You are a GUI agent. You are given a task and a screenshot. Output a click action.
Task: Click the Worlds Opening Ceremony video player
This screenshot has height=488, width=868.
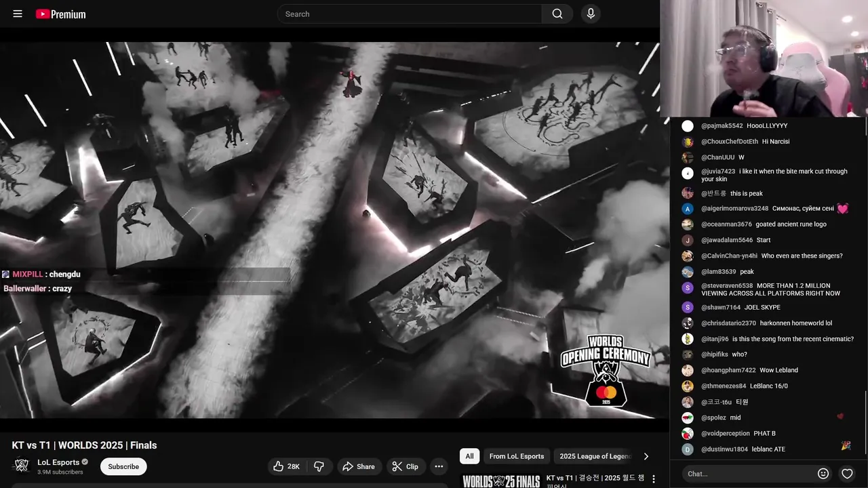[330, 230]
